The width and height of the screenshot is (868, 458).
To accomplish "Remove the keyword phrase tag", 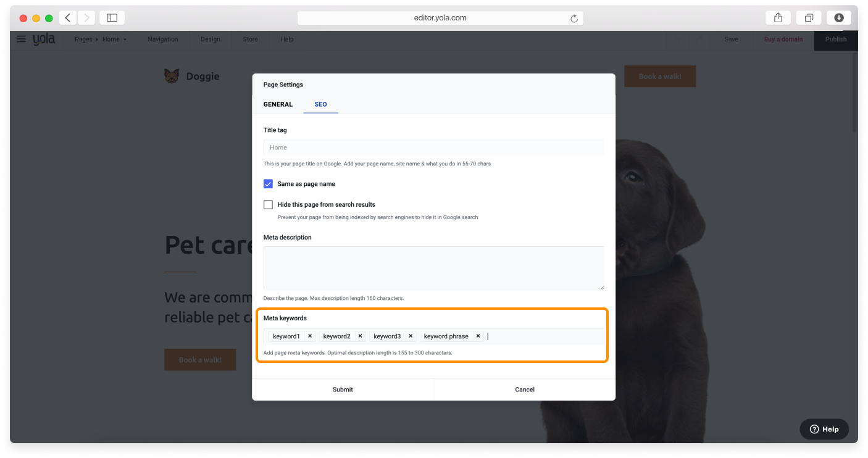I will [x=478, y=336].
